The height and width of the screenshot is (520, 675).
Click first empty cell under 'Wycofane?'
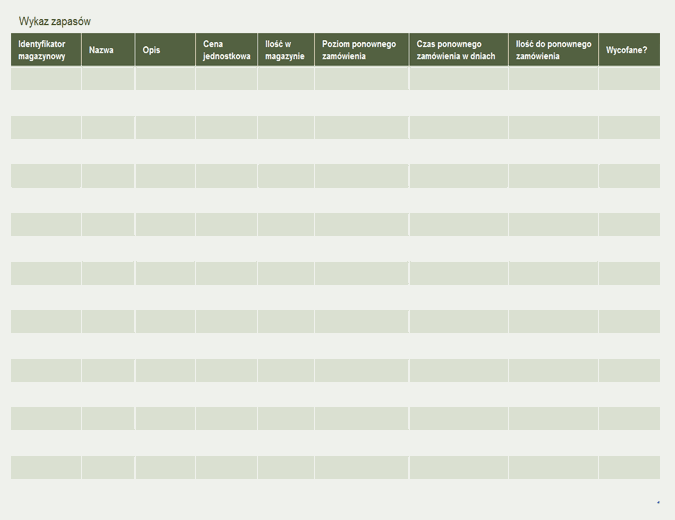[629, 79]
